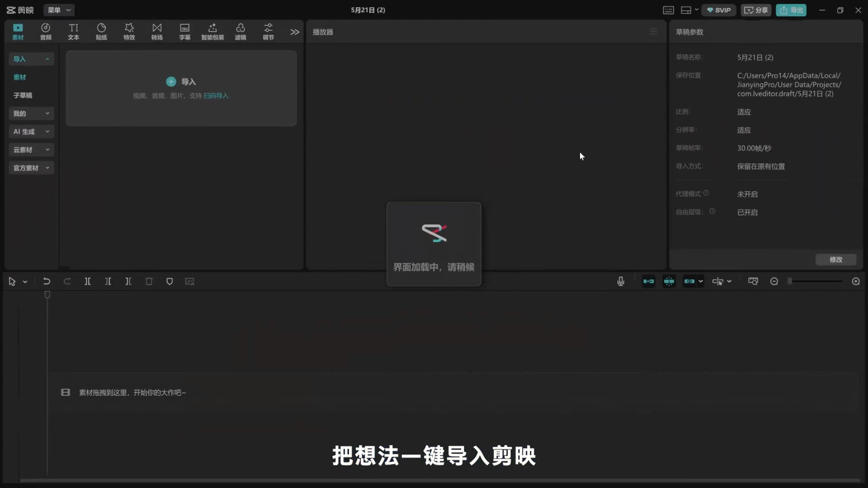Click the 分享 share button

pos(756,10)
